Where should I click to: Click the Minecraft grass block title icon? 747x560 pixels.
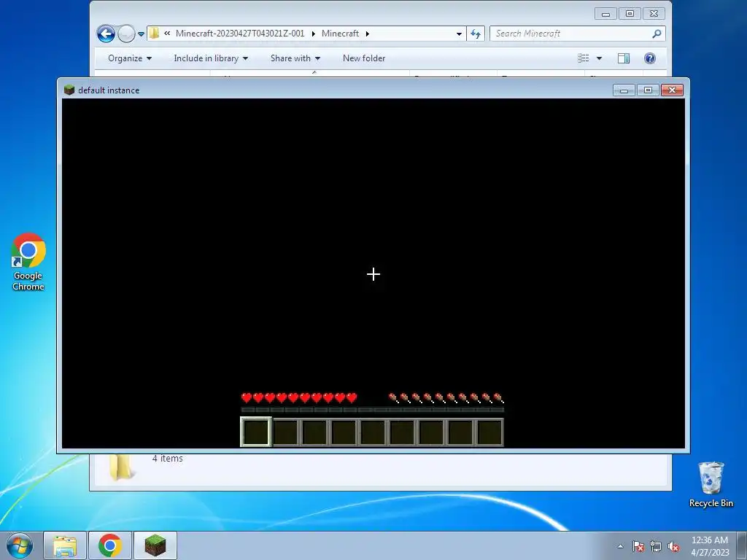[69, 90]
